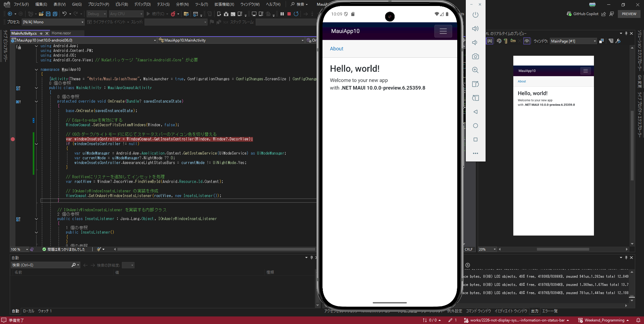Open the ファイル(F) menu
Viewport: 644px width, 324px height.
(21, 4)
